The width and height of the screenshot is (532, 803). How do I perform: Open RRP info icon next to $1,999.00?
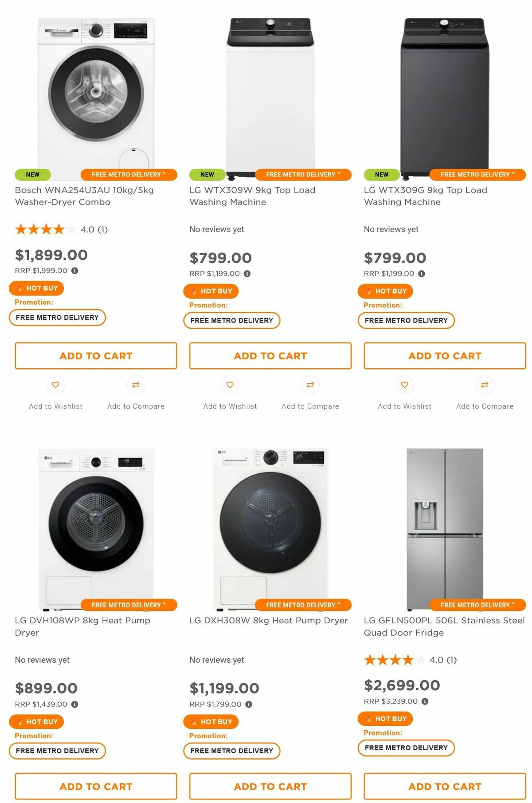pos(75,271)
